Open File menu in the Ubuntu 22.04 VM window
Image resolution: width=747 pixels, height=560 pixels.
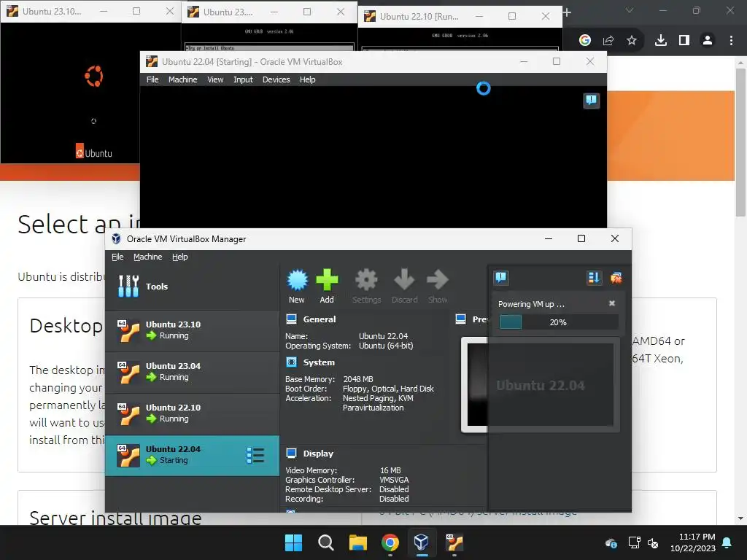pos(152,79)
